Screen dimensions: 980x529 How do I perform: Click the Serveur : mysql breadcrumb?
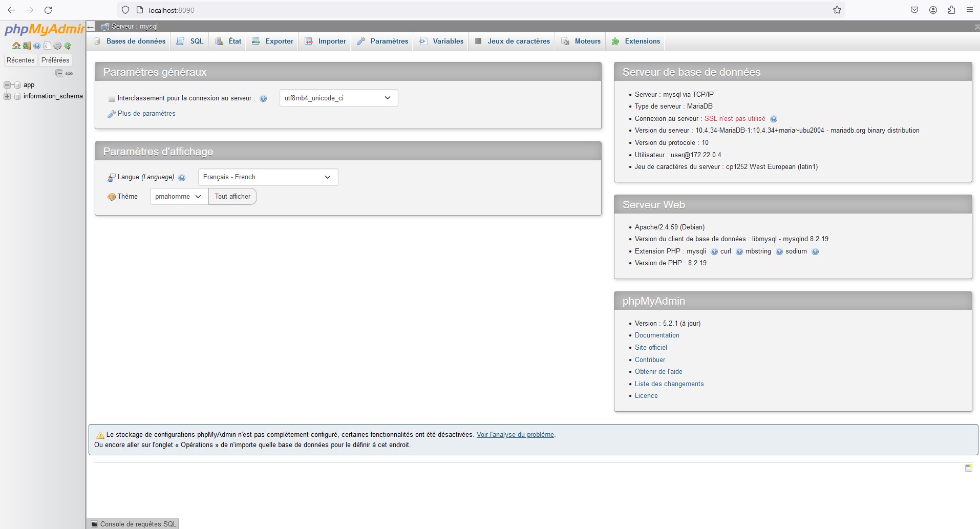pyautogui.click(x=135, y=27)
